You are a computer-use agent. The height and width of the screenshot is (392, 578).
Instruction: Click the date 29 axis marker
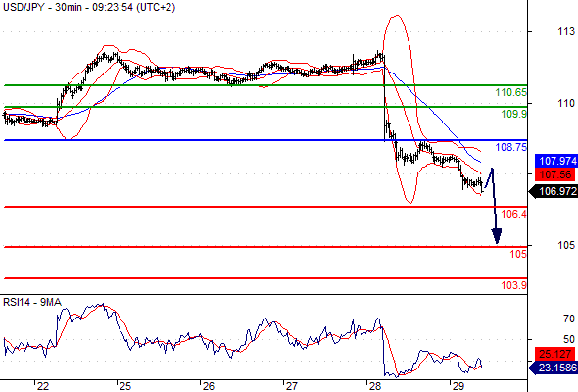click(x=458, y=386)
